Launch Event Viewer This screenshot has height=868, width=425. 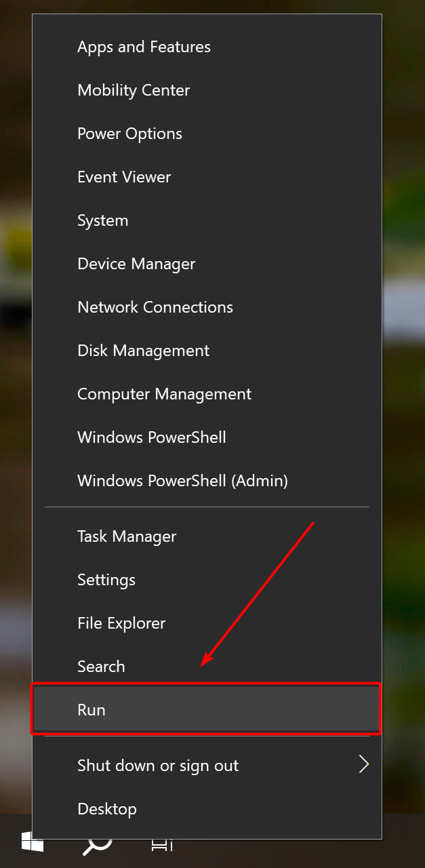click(x=124, y=178)
